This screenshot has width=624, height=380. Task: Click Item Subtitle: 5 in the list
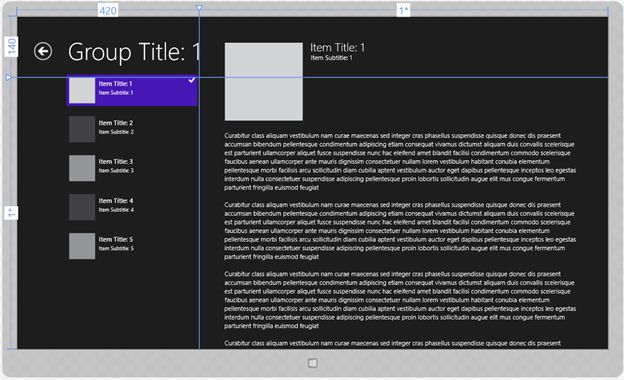[x=116, y=249]
